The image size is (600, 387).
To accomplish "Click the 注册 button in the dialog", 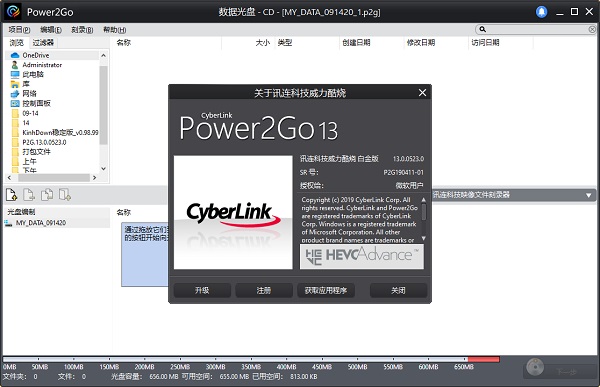I will (264, 291).
